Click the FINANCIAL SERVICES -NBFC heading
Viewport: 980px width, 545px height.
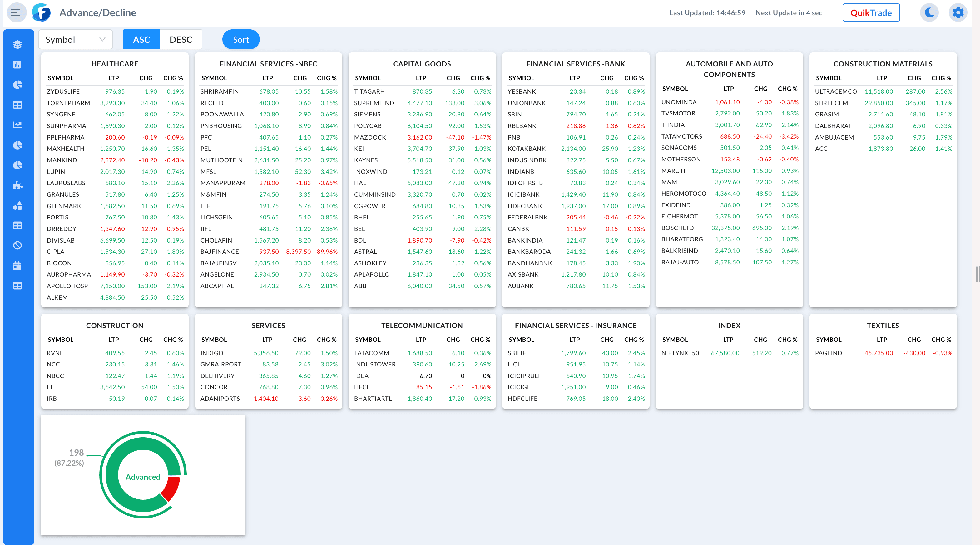click(x=268, y=64)
